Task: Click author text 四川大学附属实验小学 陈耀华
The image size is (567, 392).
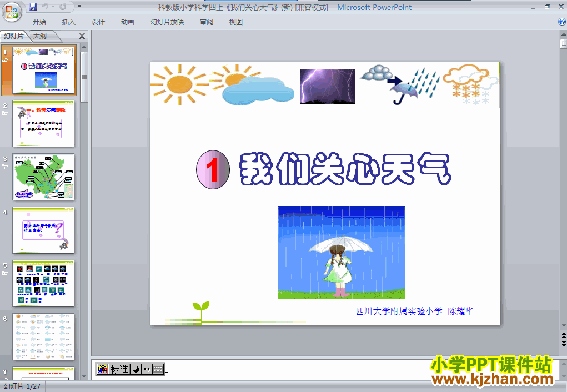Action: pyautogui.click(x=414, y=311)
